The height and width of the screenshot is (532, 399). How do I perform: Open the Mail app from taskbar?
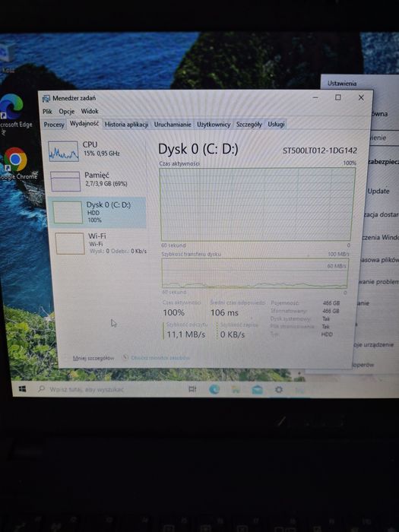click(257, 390)
